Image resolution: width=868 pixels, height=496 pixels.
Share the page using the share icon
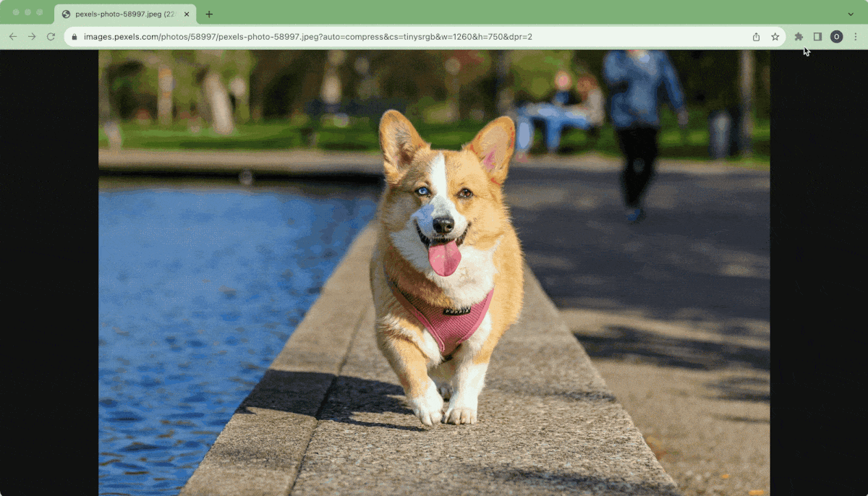[x=755, y=36]
